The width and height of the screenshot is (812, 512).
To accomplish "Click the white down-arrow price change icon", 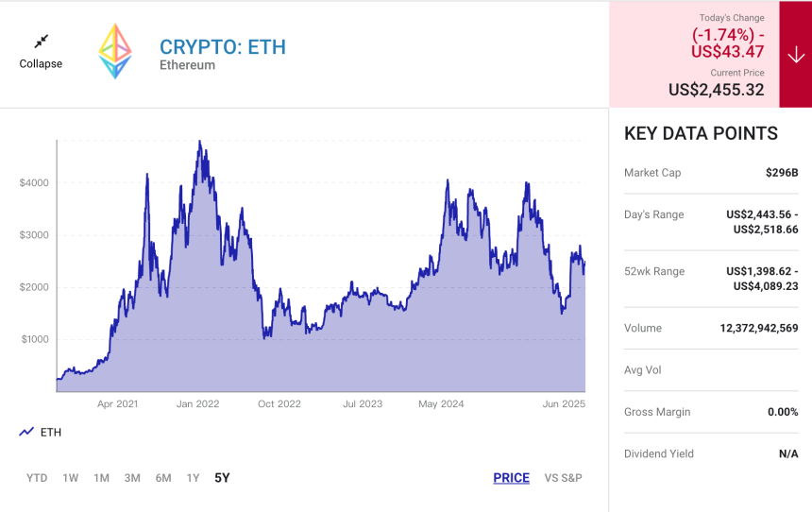I will [x=795, y=55].
